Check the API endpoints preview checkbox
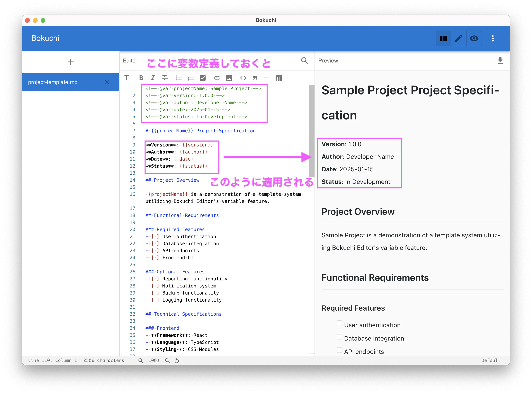 pos(340,350)
